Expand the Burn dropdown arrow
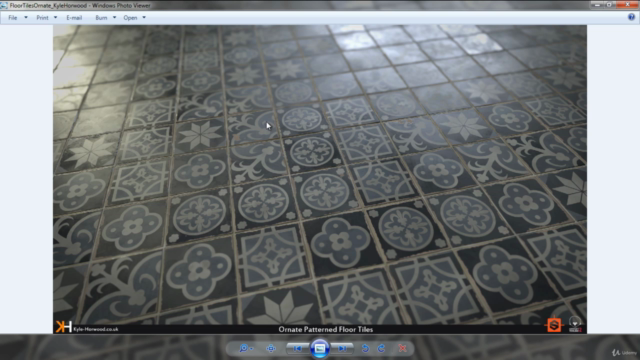Image resolution: width=640 pixels, height=360 pixels. pos(114,18)
